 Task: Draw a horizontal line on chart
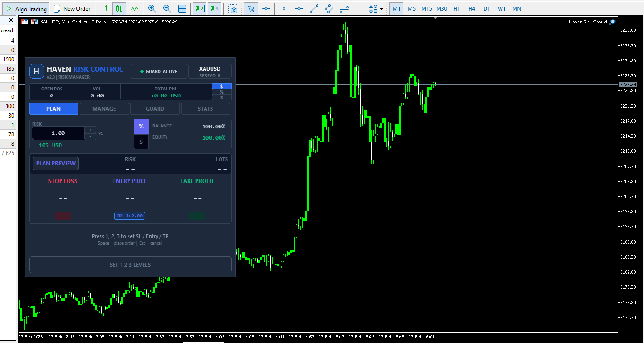(x=299, y=8)
